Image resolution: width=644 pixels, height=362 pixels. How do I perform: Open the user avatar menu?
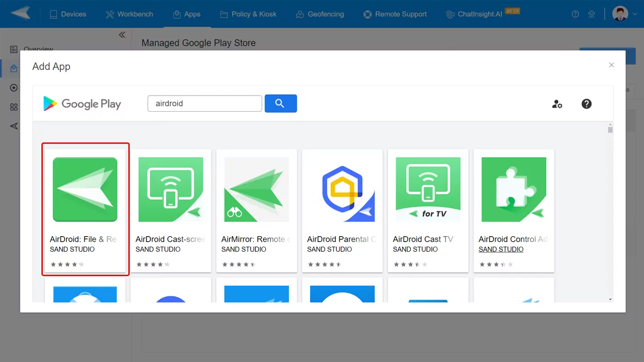(x=620, y=13)
